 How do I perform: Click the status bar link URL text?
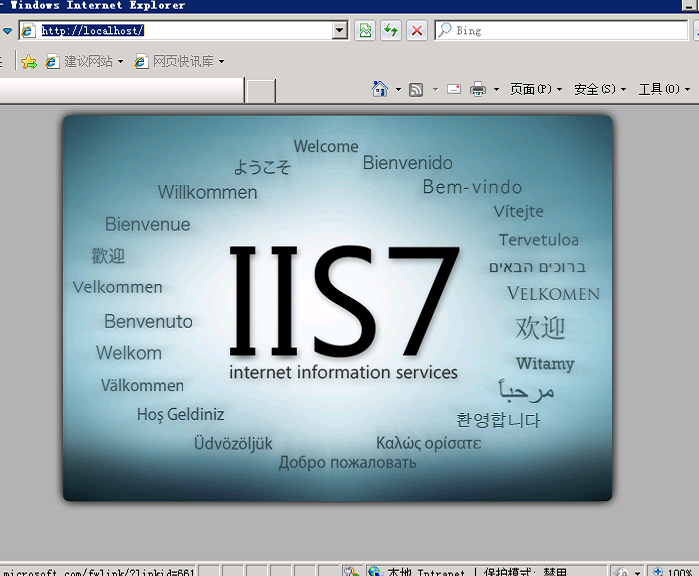click(x=99, y=572)
